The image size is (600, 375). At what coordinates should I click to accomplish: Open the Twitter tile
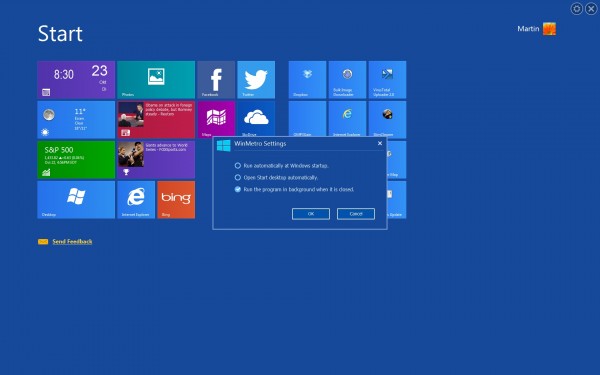point(256,80)
